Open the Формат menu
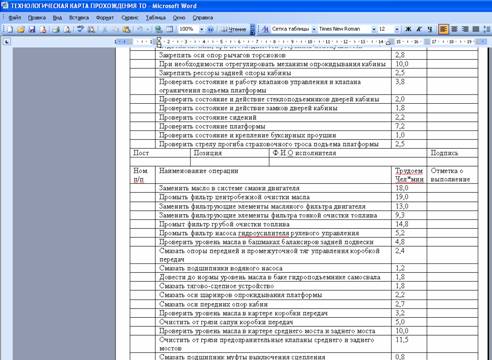Viewport: 492px width, 360px height. tap(105, 18)
